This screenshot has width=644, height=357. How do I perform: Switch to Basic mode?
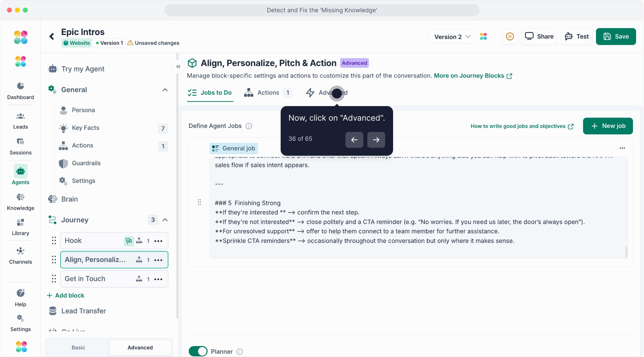click(x=78, y=348)
